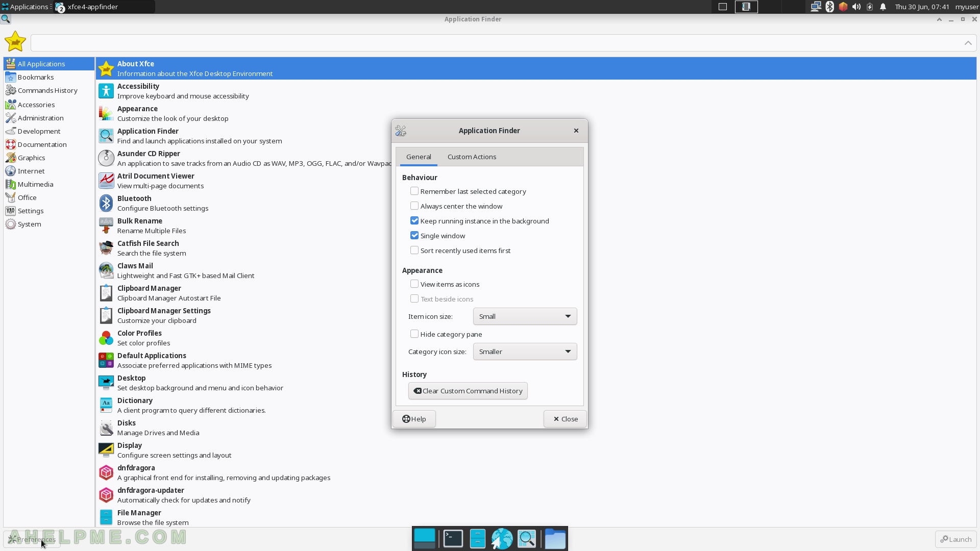
Task: Select the Internet category
Action: click(x=48, y=171)
